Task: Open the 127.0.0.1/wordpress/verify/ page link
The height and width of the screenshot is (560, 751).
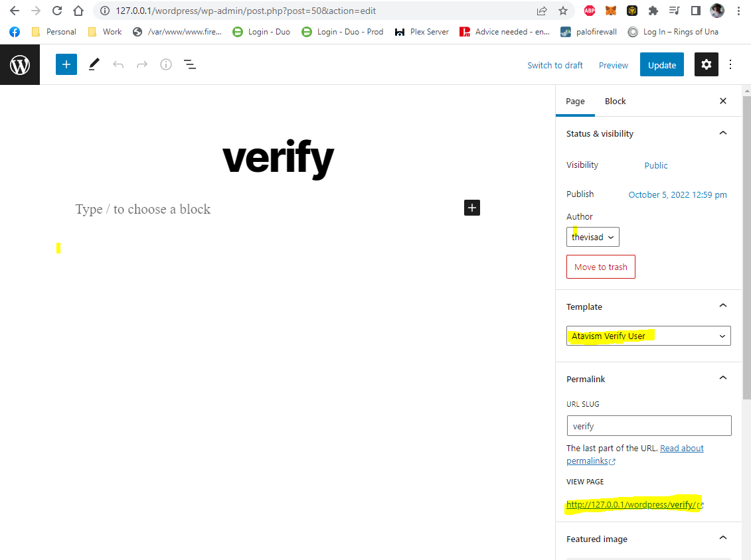Action: pyautogui.click(x=631, y=505)
